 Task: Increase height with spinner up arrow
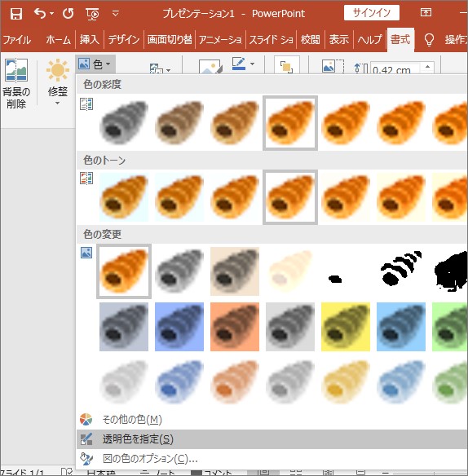pyautogui.click(x=427, y=67)
